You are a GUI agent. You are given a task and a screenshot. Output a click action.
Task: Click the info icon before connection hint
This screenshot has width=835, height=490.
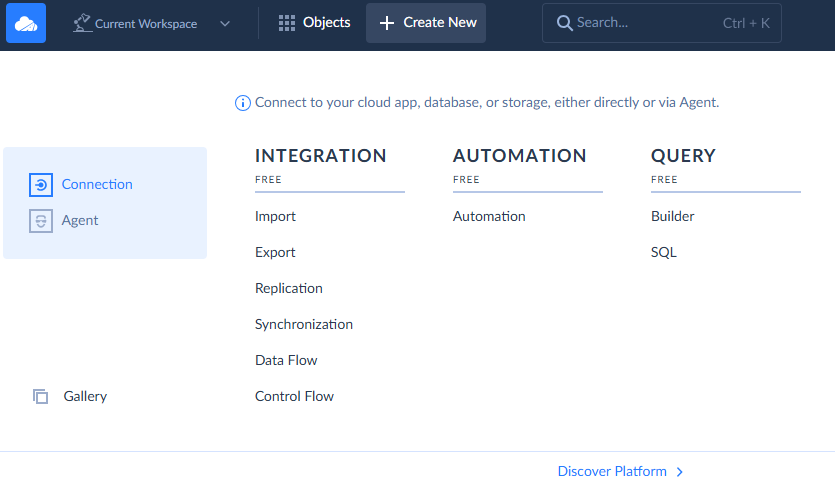coord(243,103)
